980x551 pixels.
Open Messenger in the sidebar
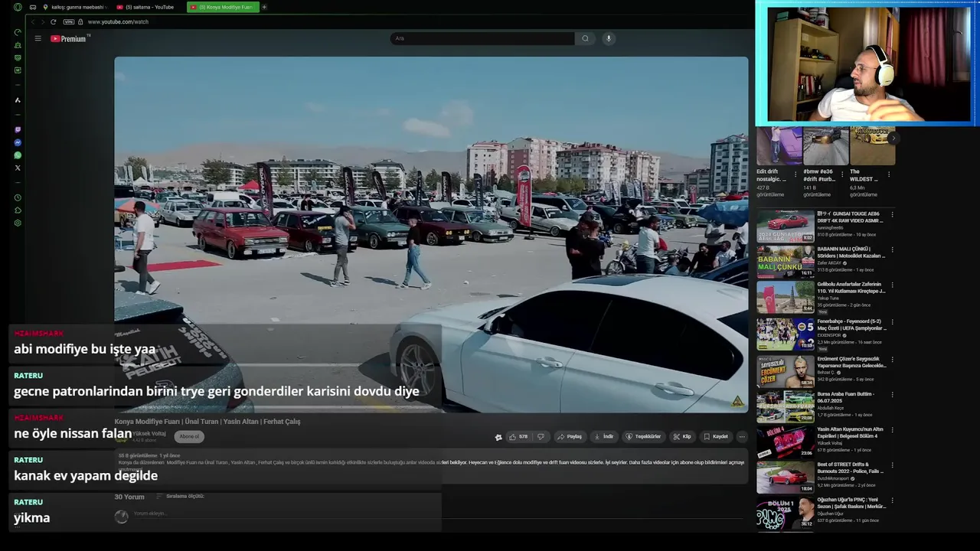click(x=18, y=142)
